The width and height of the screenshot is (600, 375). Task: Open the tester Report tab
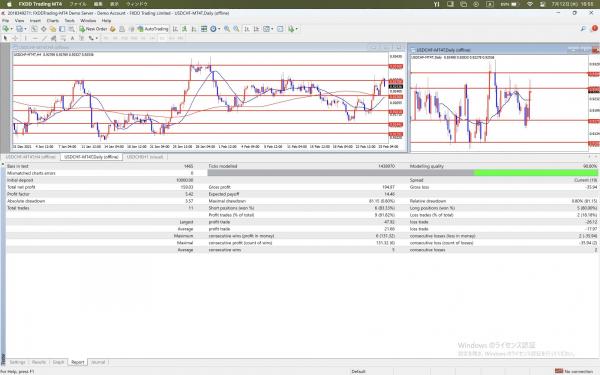78,362
